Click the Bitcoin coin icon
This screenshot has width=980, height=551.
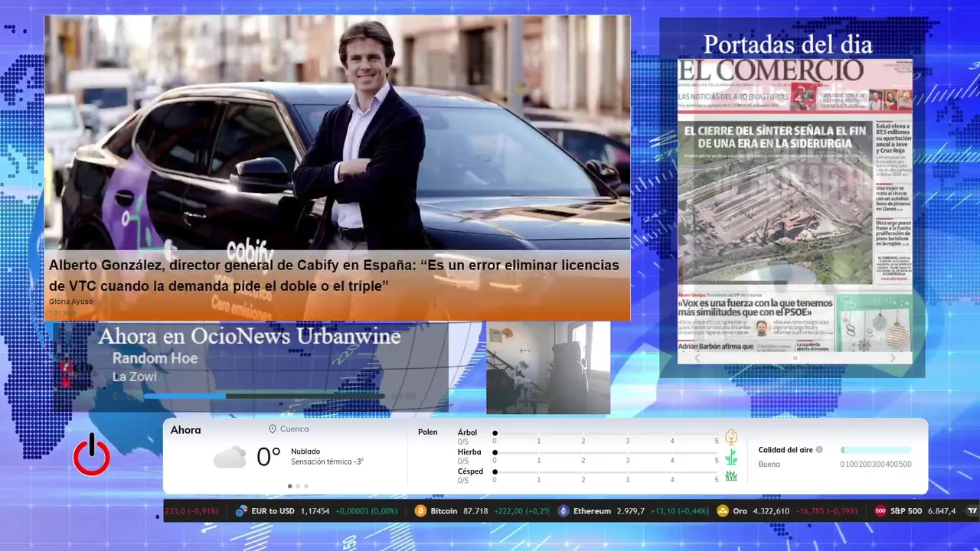pos(420,511)
